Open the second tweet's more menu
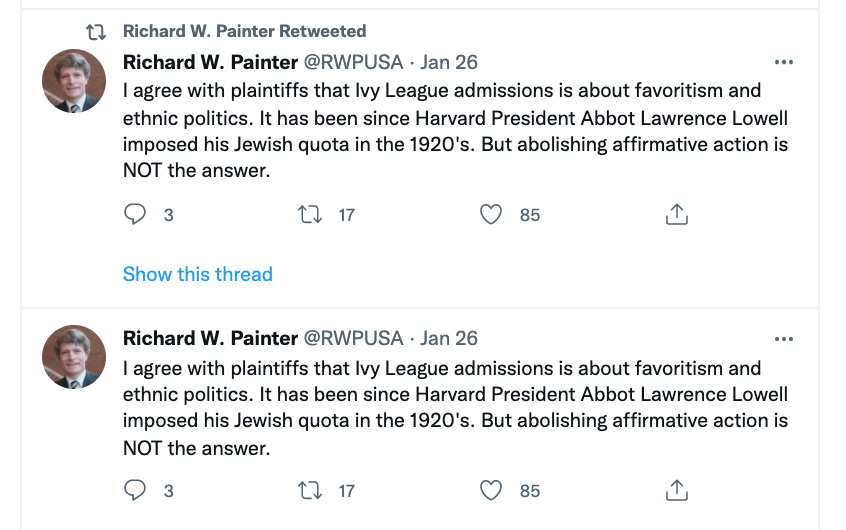This screenshot has height=530, width=846. coord(784,338)
